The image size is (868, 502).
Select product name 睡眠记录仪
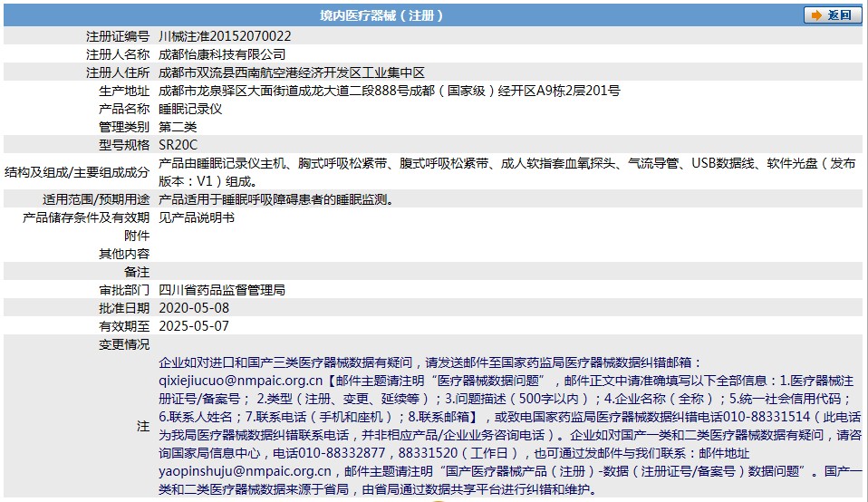coord(190,109)
